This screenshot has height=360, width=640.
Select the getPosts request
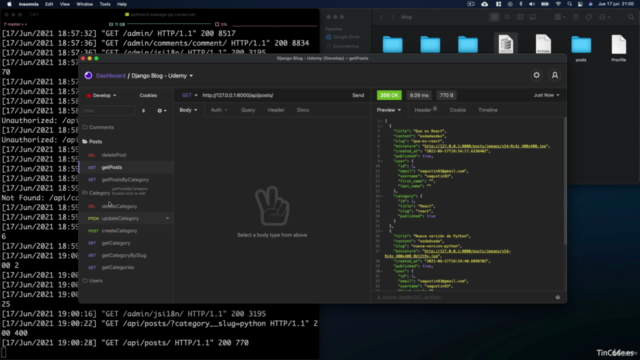126,167
